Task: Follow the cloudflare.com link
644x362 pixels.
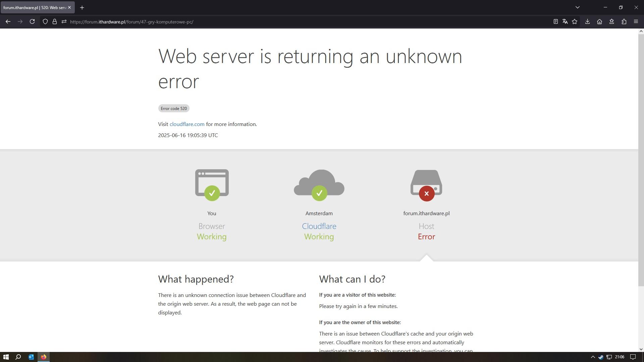Action: (x=187, y=124)
